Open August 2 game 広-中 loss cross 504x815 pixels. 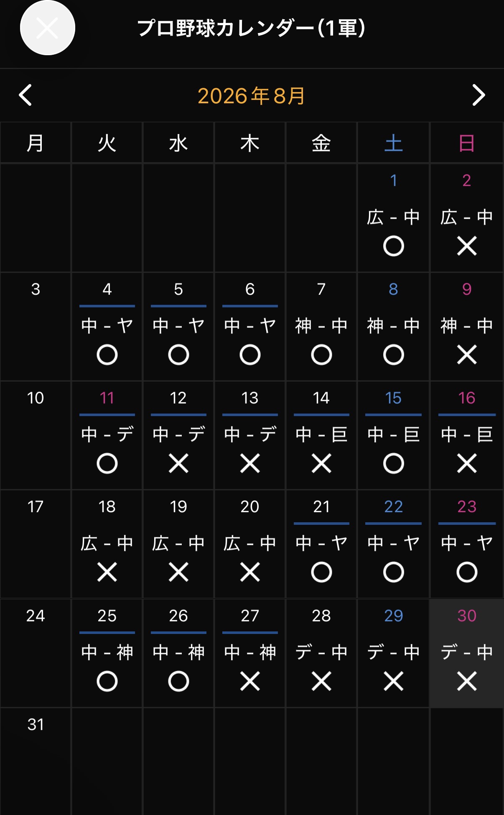pos(467,246)
